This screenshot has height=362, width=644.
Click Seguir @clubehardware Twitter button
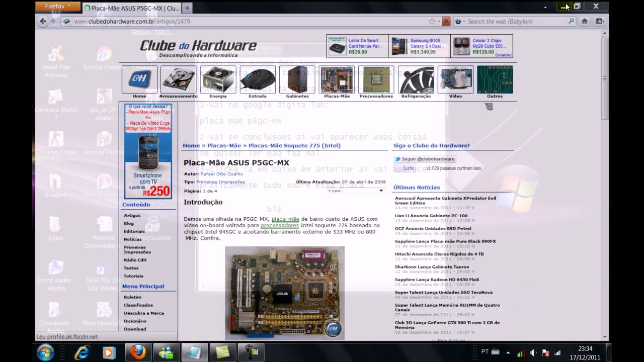(425, 159)
